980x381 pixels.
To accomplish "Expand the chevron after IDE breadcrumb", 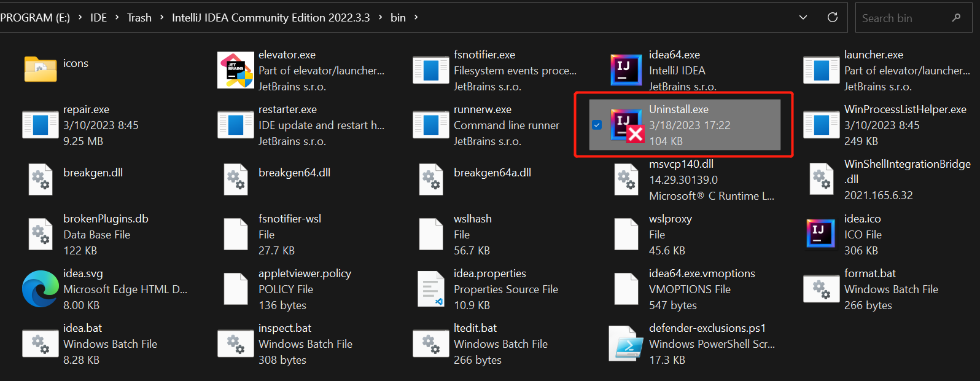I will 117,17.
